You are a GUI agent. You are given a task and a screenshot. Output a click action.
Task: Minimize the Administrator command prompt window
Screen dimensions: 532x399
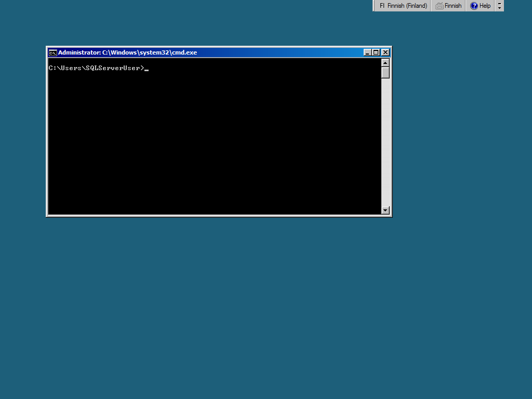coord(367,52)
